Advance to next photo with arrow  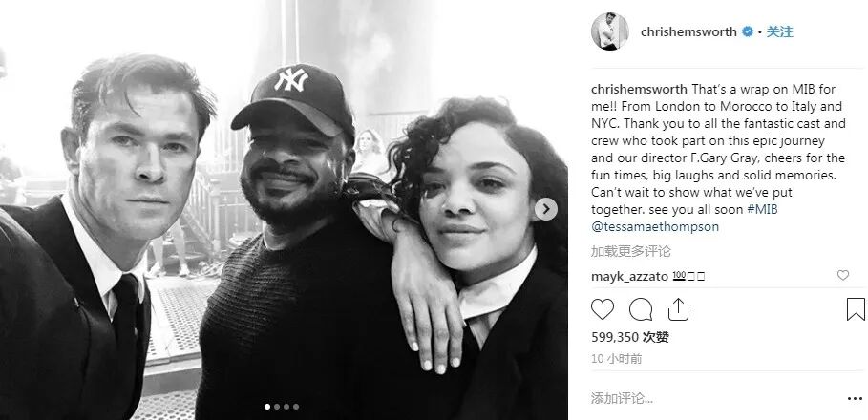click(x=546, y=209)
